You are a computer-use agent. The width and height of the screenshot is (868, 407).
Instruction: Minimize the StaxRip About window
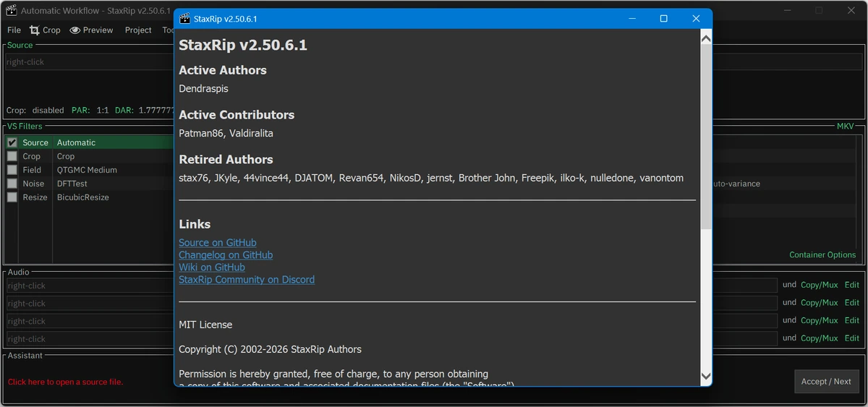631,19
